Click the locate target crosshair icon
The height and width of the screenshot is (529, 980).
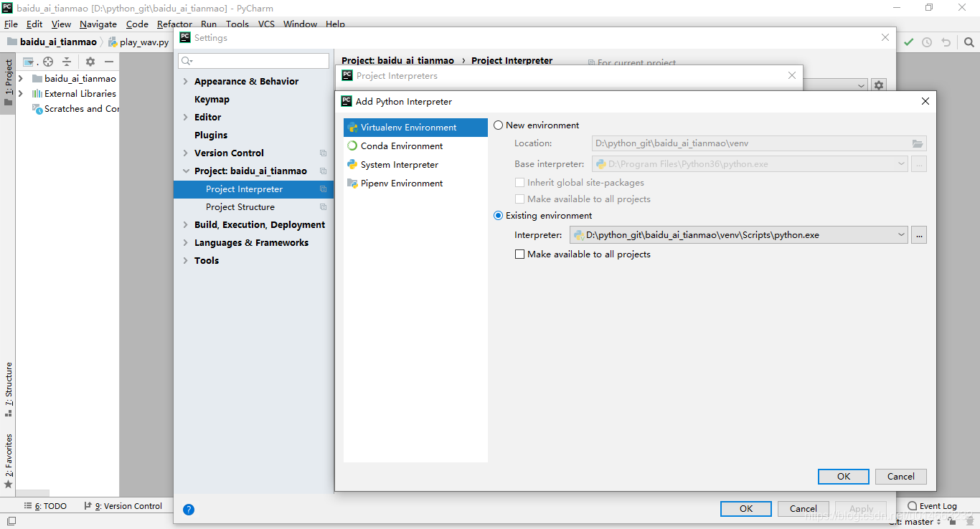[x=48, y=62]
